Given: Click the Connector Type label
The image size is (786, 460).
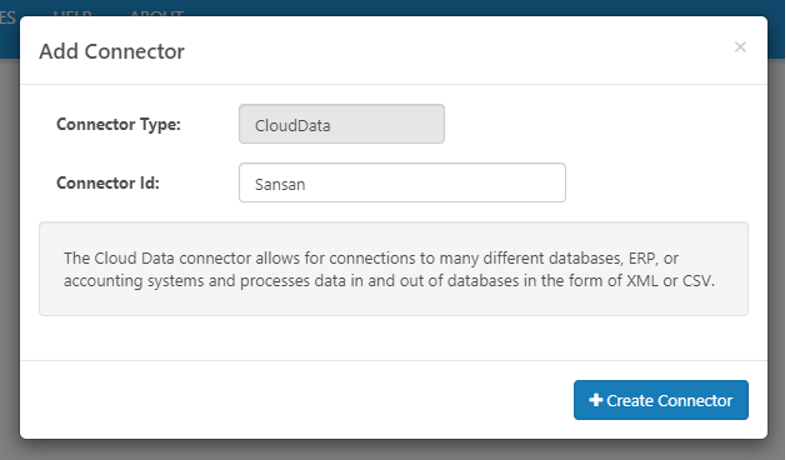Looking at the screenshot, I should point(118,125).
